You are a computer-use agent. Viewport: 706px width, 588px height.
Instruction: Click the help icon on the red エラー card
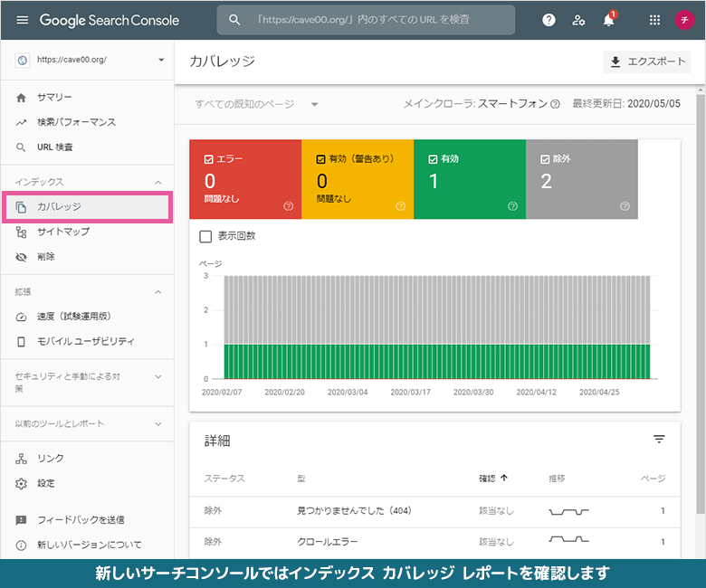[x=288, y=206]
